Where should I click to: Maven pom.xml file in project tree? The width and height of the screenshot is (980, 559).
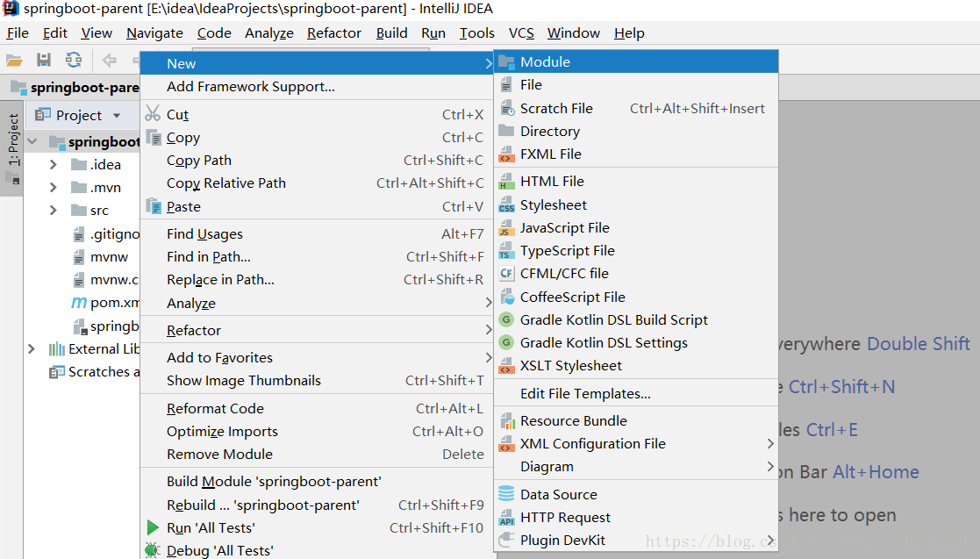pos(105,303)
